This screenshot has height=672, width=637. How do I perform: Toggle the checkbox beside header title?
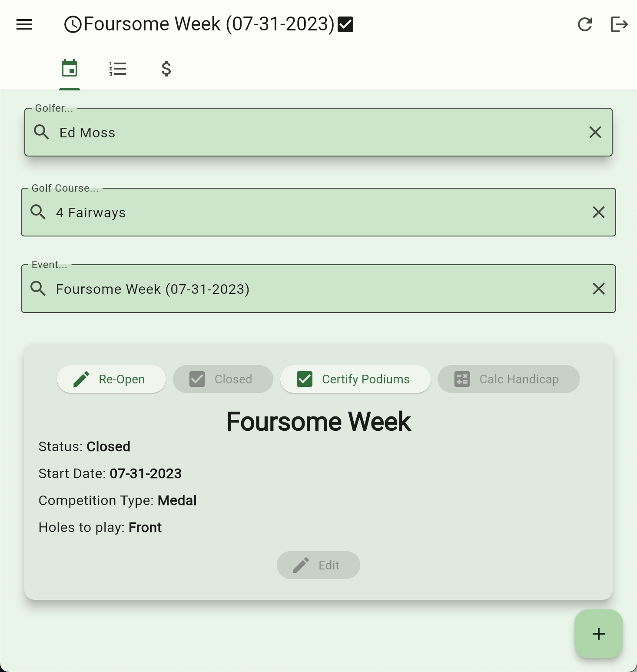[x=345, y=24]
